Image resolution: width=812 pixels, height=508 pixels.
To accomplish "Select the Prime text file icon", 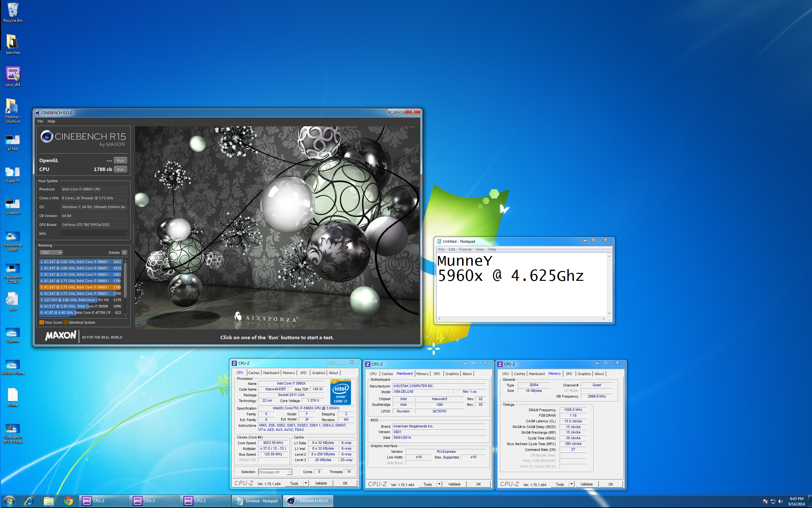I will [13, 398].
